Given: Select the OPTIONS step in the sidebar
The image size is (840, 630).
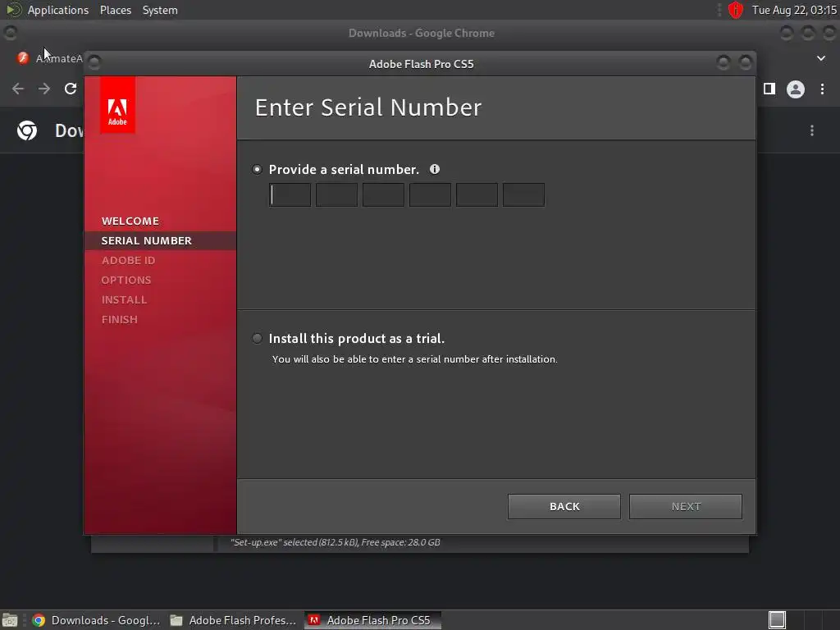Looking at the screenshot, I should tap(126, 281).
